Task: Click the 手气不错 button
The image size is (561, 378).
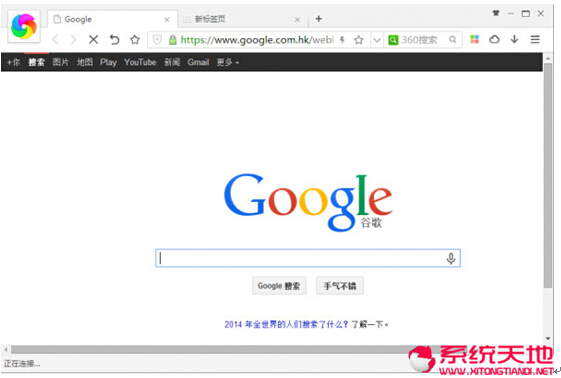Action: pos(340,286)
